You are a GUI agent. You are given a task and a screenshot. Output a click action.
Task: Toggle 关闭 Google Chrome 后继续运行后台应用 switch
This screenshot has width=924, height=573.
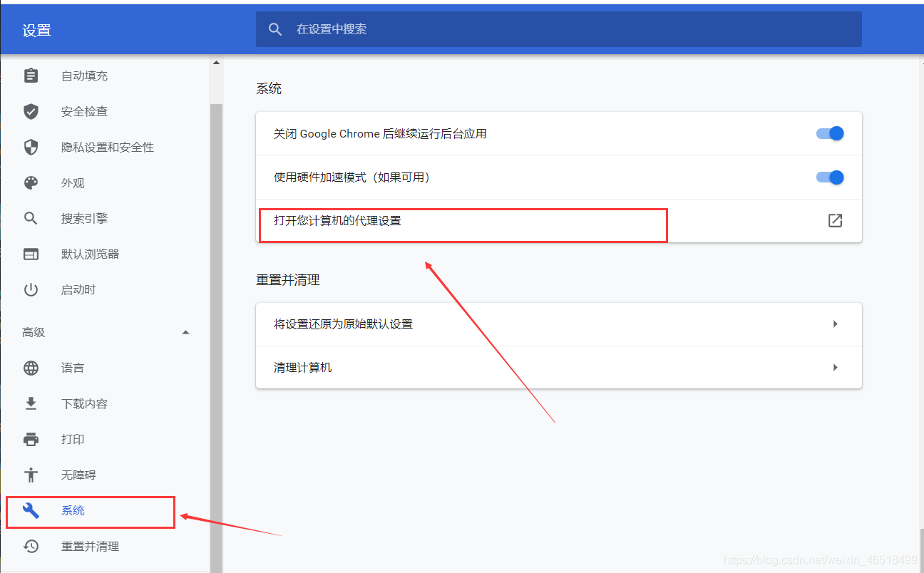point(830,133)
